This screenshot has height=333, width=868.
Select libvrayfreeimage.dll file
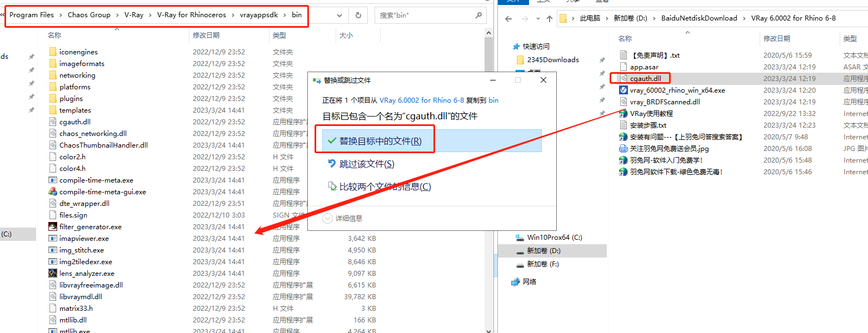tap(91, 285)
